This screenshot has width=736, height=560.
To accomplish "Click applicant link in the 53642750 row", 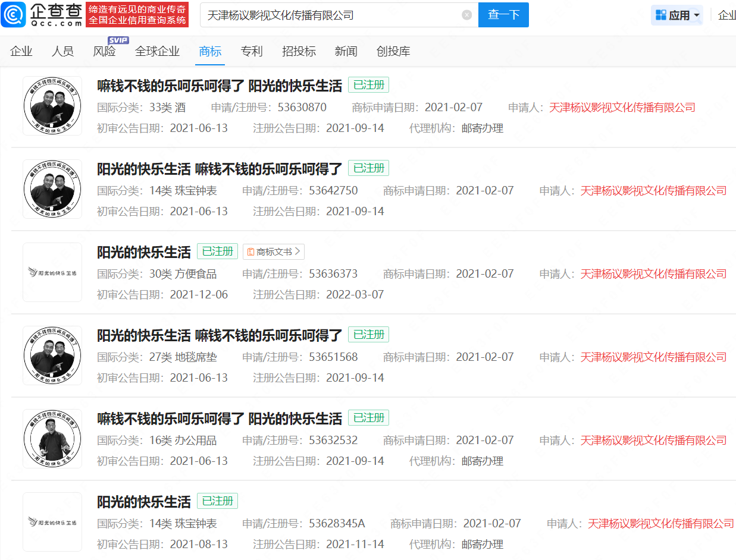I will [x=653, y=191].
